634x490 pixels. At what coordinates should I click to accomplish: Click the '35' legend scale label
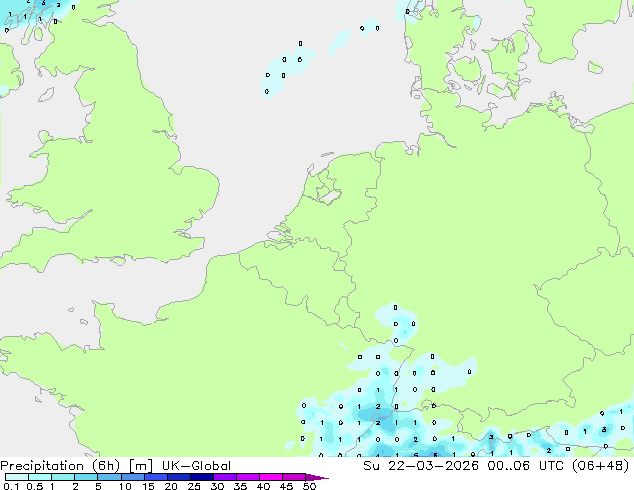point(240,486)
